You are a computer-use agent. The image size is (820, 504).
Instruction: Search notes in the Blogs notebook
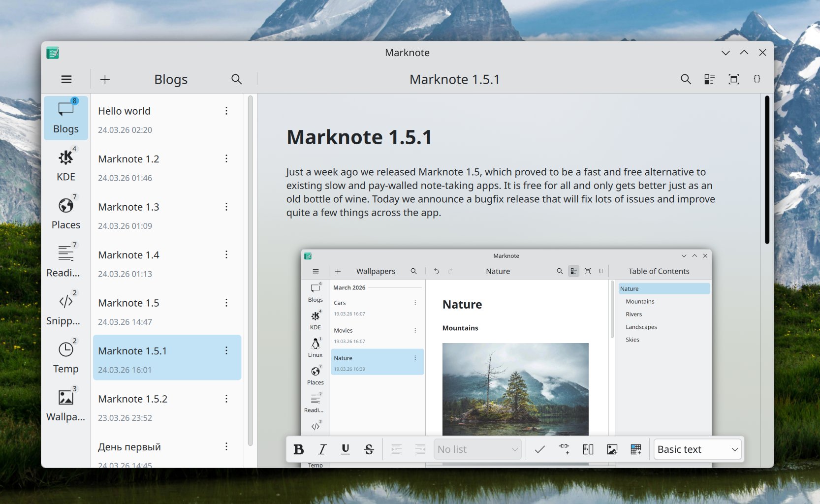click(x=237, y=79)
